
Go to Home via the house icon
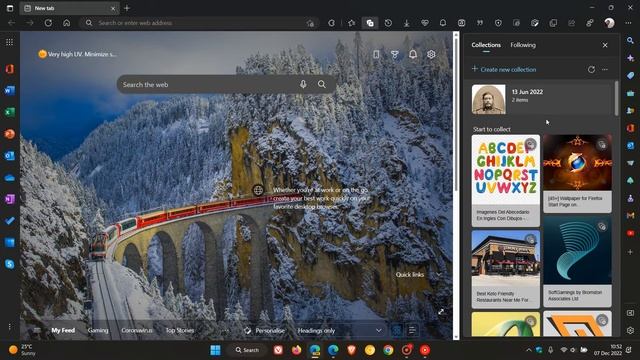(67, 23)
